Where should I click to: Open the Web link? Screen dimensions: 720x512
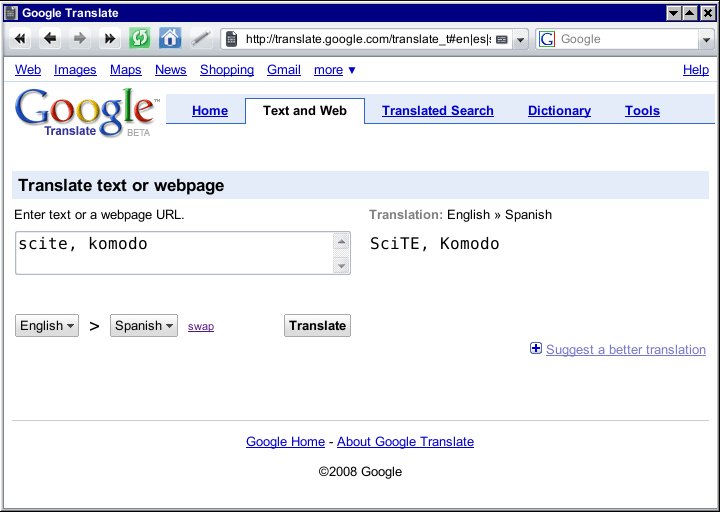pos(28,70)
